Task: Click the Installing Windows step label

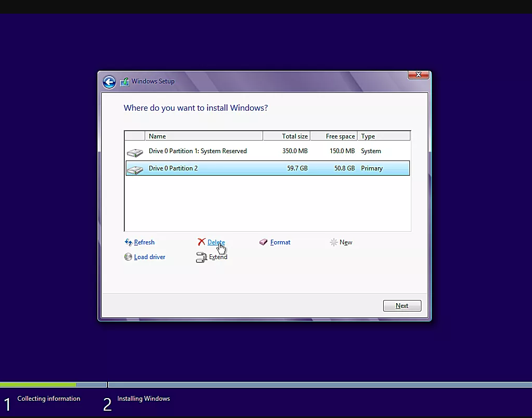Action: coord(144,399)
